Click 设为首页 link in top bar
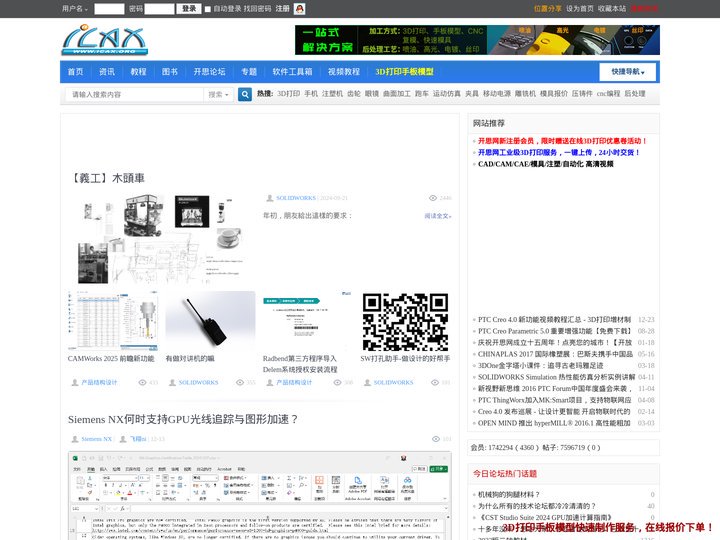 pyautogui.click(x=579, y=9)
